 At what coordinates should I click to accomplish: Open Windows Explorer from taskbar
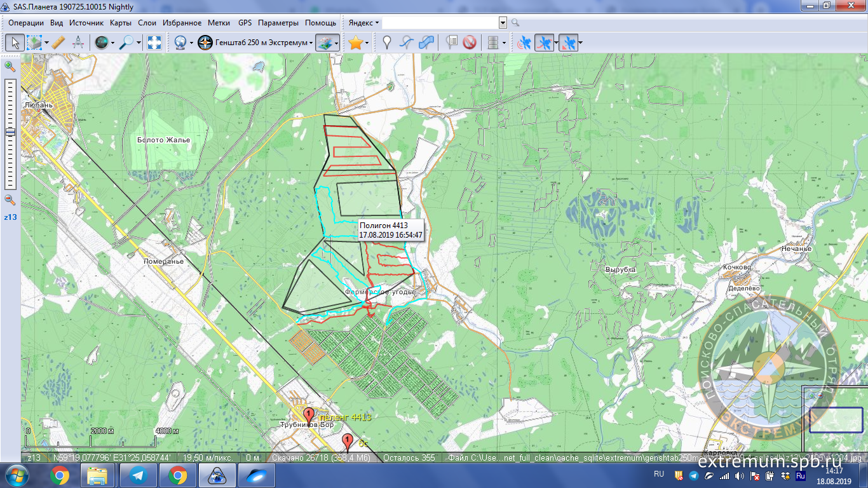(x=98, y=475)
